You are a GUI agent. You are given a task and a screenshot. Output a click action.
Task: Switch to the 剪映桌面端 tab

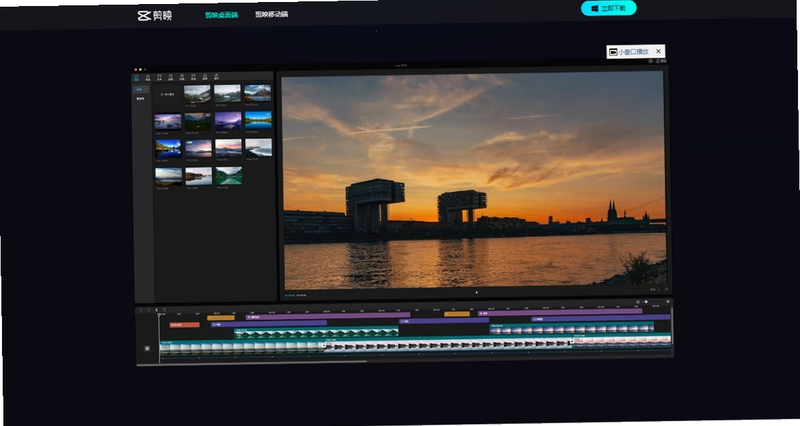click(221, 15)
